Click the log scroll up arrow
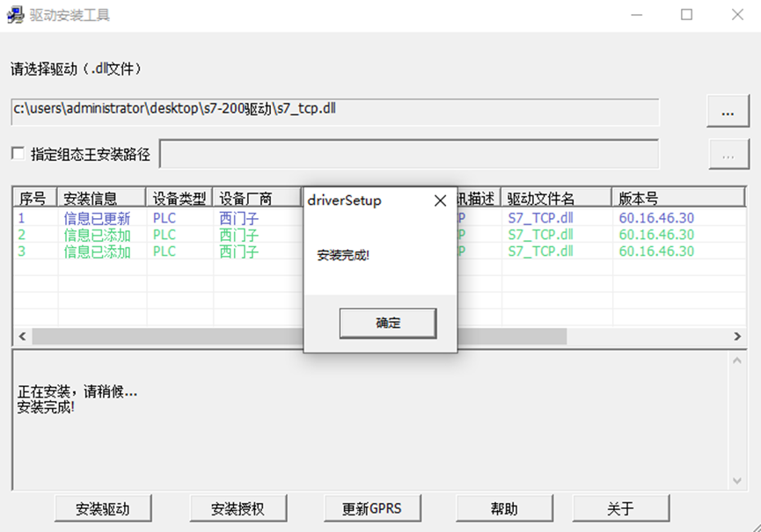Viewport: 761px width, 532px height. pos(736,361)
